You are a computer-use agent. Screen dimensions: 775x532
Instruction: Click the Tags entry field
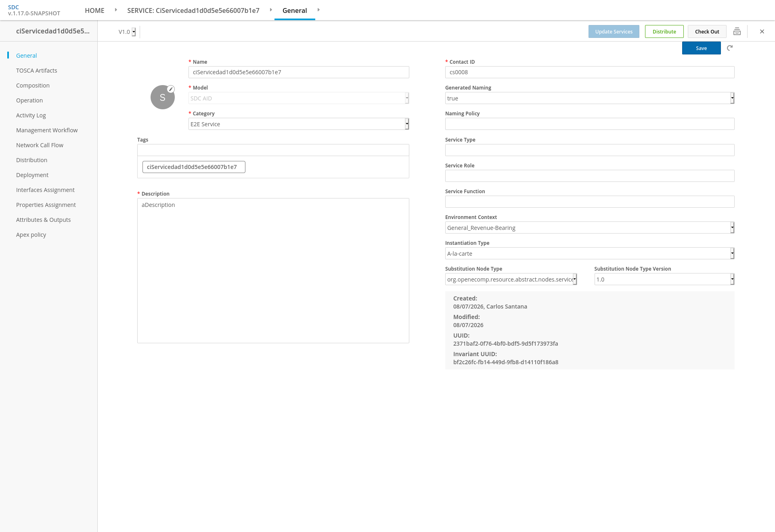273,150
